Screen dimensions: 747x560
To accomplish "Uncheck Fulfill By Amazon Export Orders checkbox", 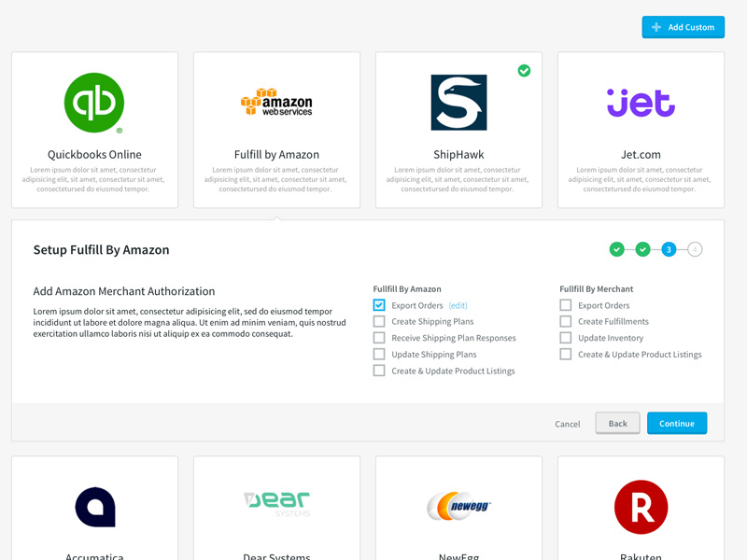I will (x=379, y=305).
